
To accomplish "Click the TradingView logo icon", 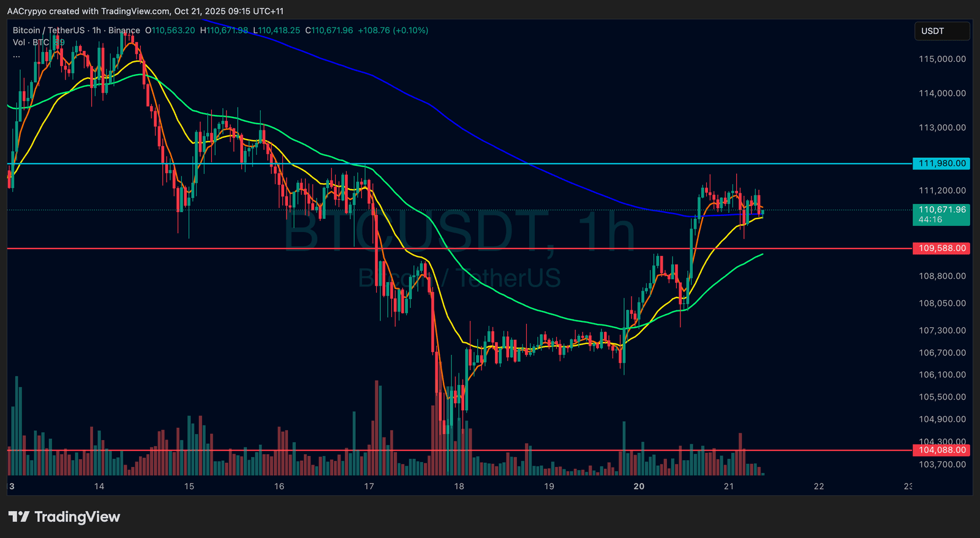I will 19,517.
